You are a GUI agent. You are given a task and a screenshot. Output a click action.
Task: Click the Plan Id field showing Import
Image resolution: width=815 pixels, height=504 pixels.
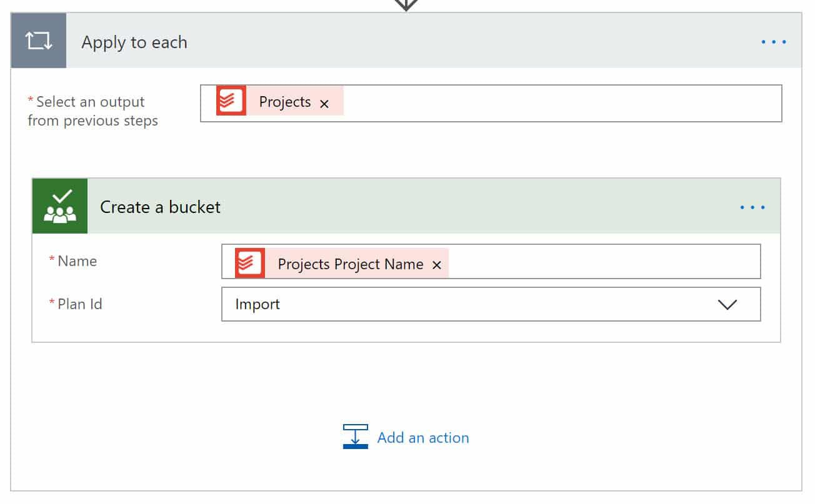491,304
